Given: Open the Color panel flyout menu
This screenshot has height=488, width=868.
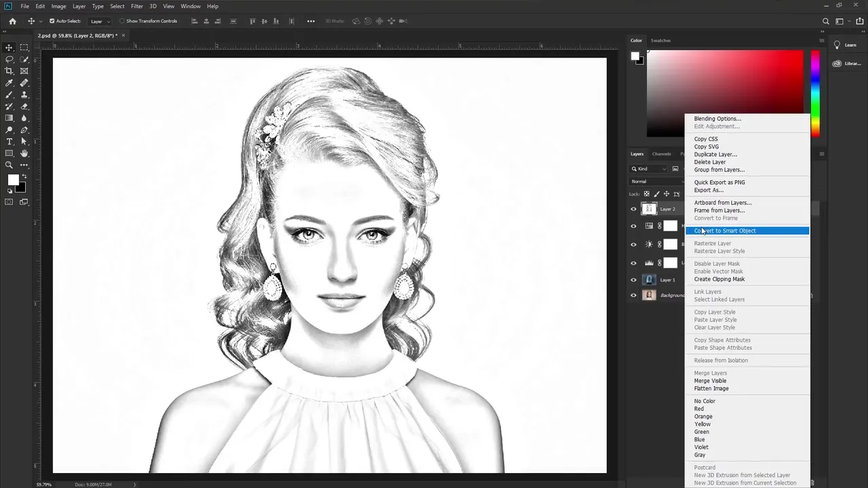Looking at the screenshot, I should tap(822, 41).
